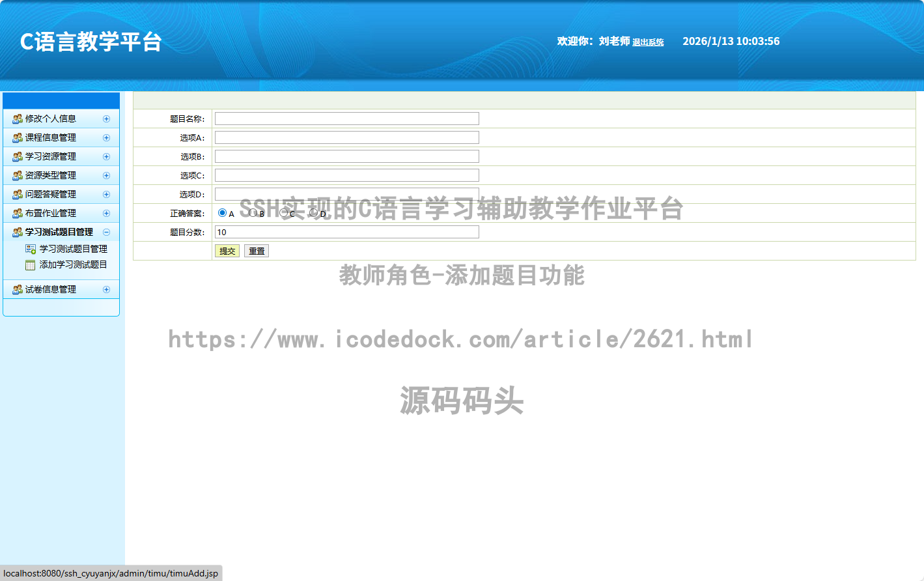Click the people icon beside 学习资源管理
The height and width of the screenshot is (581, 924).
point(18,156)
